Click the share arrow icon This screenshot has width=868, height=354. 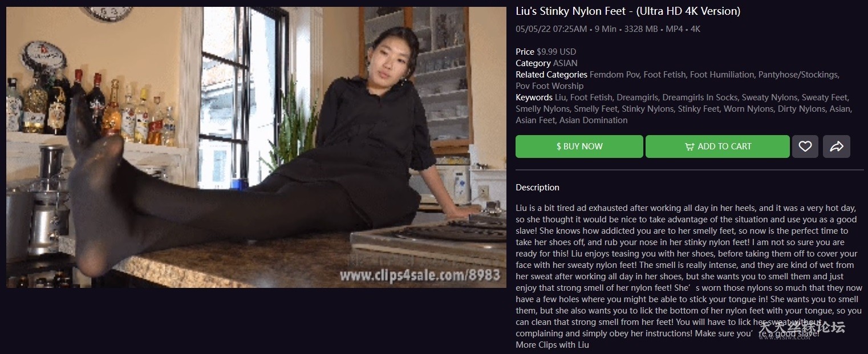[x=836, y=147]
